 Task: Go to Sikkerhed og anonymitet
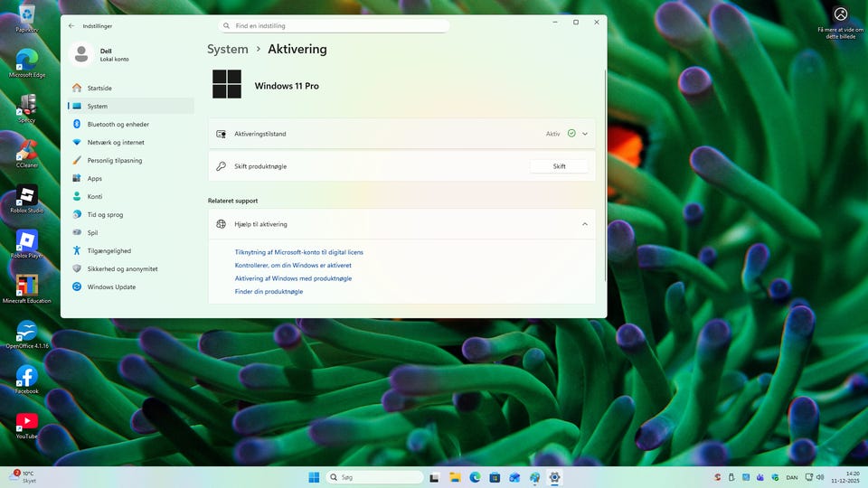pyautogui.click(x=122, y=269)
